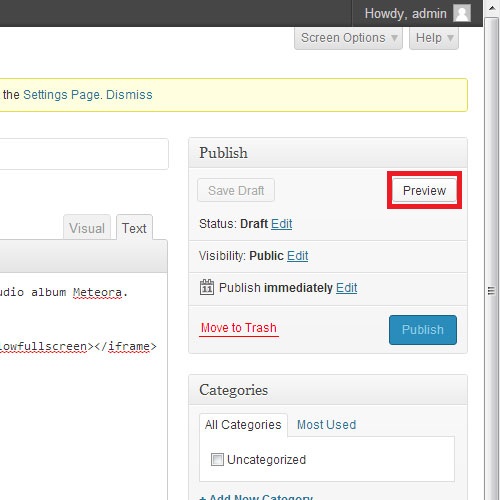
Task: Click inside the text editor at Meteora
Action: click(x=97, y=292)
